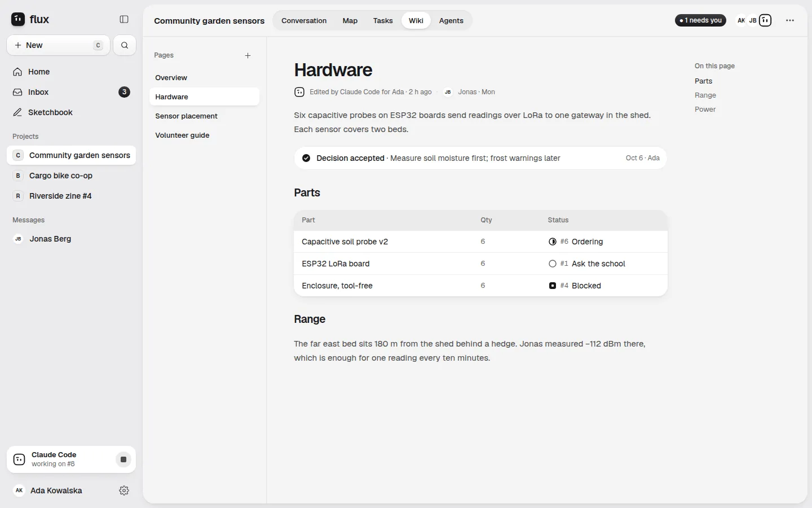Open Cargo bike co-op project
The image size is (812, 508).
pyautogui.click(x=71, y=176)
